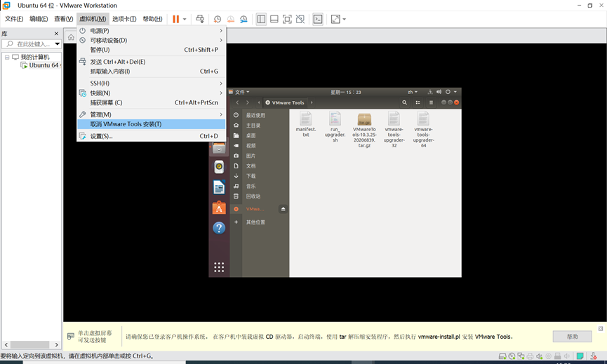
Task: Click the Ubuntu Software icon in the dock
Action: [219, 208]
